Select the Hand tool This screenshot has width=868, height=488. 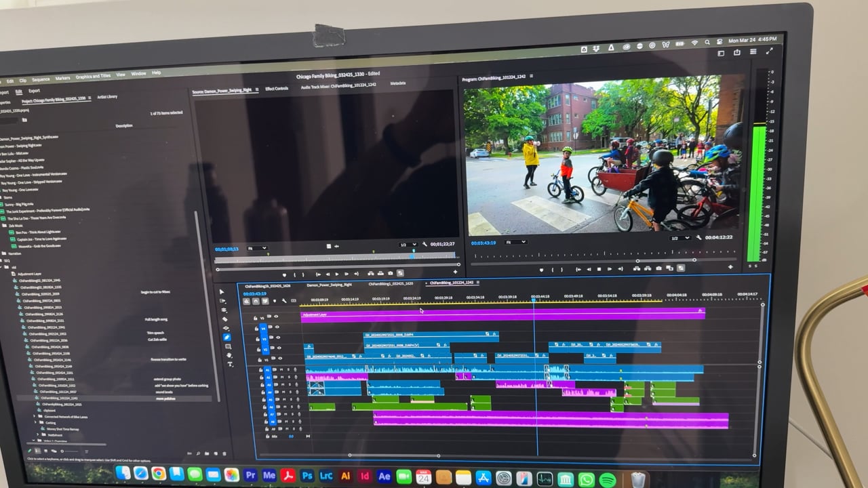[229, 355]
